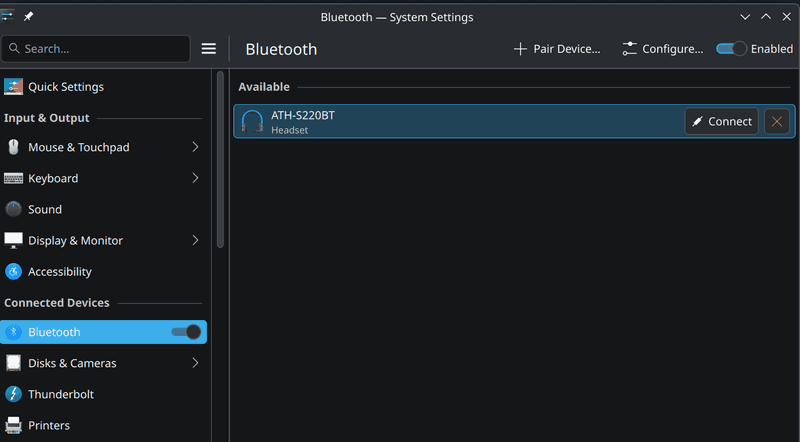The image size is (800, 442).
Task: Click the Sound speaker icon
Action: click(x=13, y=209)
